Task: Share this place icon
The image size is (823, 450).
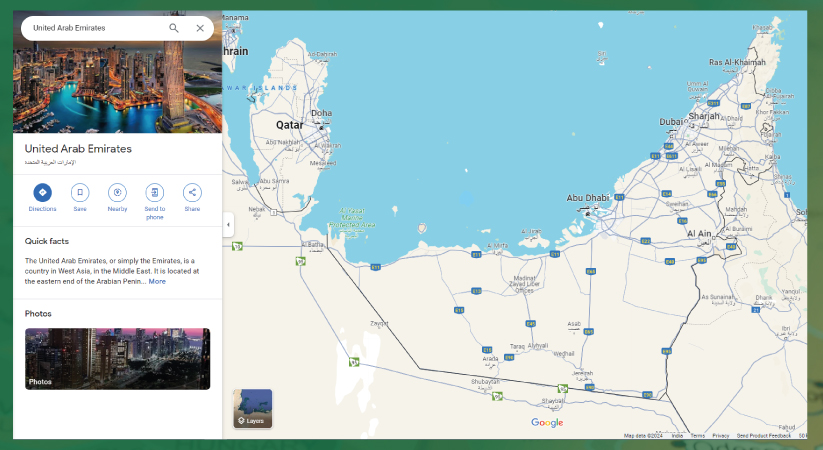Action: (192, 192)
